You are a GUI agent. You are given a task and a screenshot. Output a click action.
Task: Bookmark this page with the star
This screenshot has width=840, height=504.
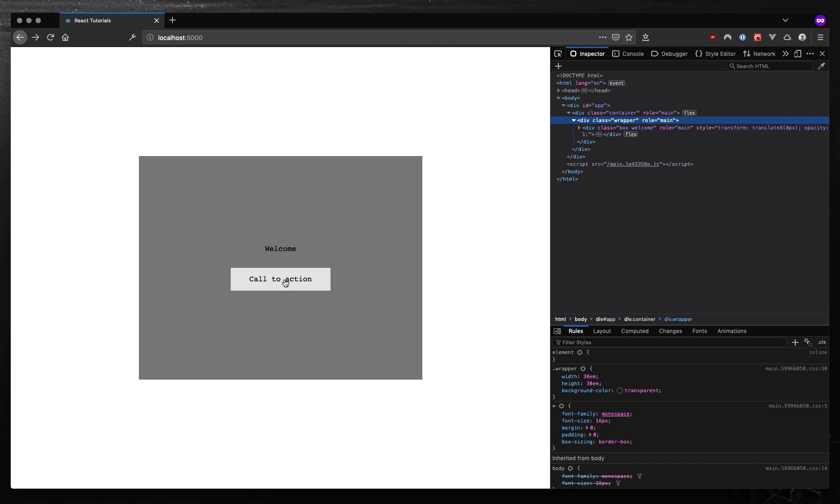(x=629, y=37)
